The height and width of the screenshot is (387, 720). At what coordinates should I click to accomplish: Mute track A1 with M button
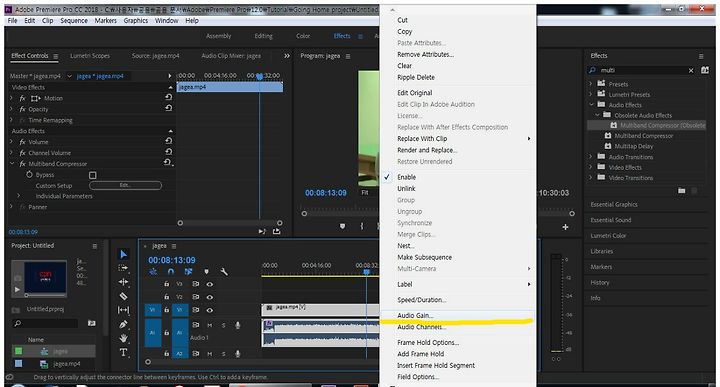(x=210, y=325)
